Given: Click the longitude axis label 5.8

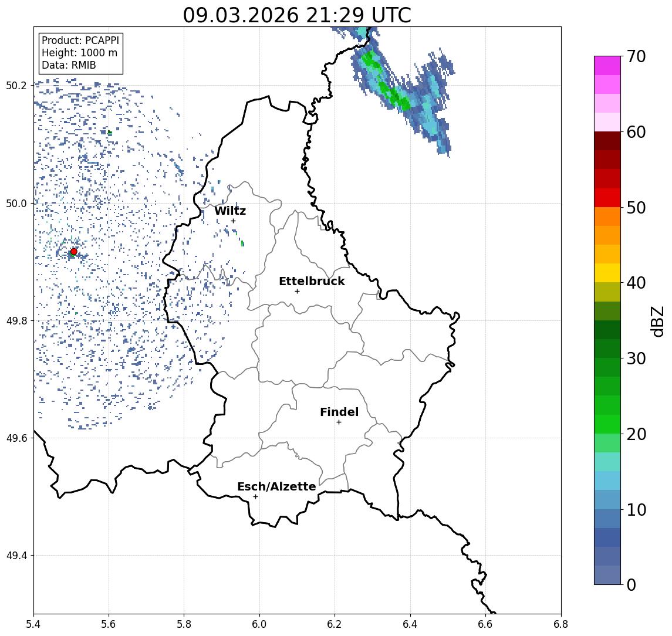Looking at the screenshot, I should click(184, 624).
